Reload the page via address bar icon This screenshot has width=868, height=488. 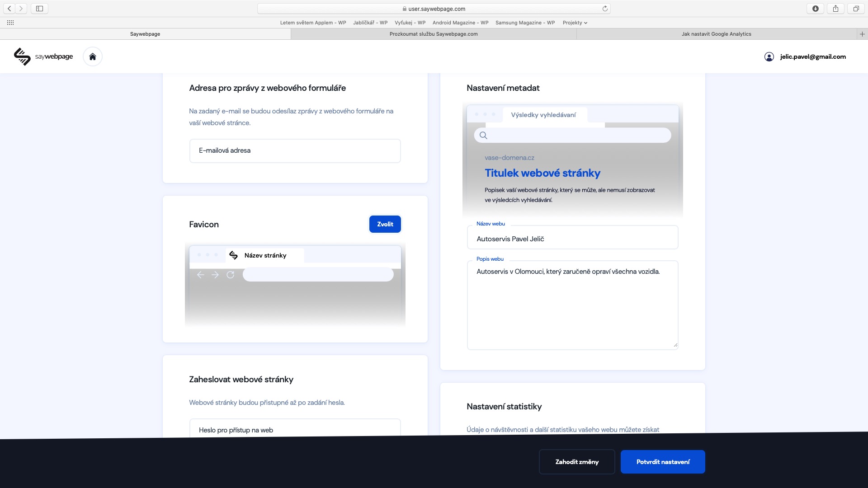(605, 9)
